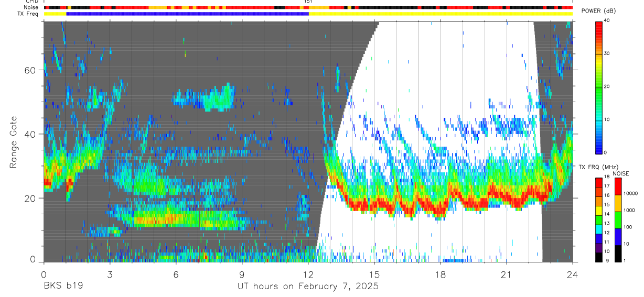Click the y-axis tick label '40'
The width and height of the screenshot is (644, 297).
[x=31, y=134]
